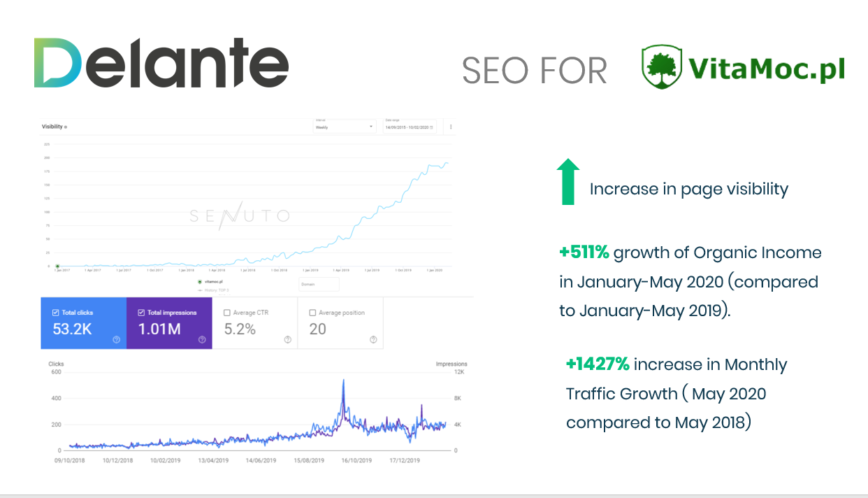Click the "SEO FOR" heading text
Image resolution: width=868 pixels, height=498 pixels.
point(535,71)
